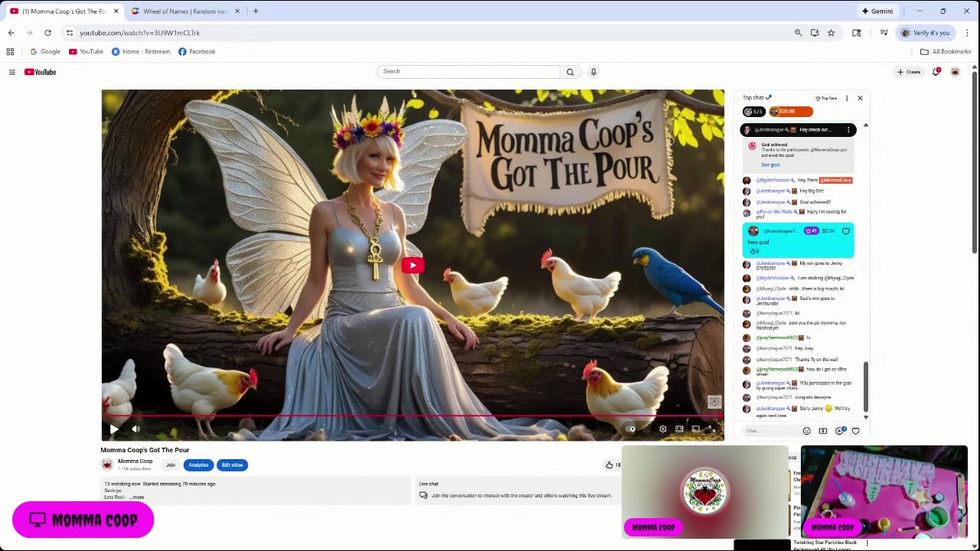Open the Chrome zoom magnifier icon

tap(798, 33)
